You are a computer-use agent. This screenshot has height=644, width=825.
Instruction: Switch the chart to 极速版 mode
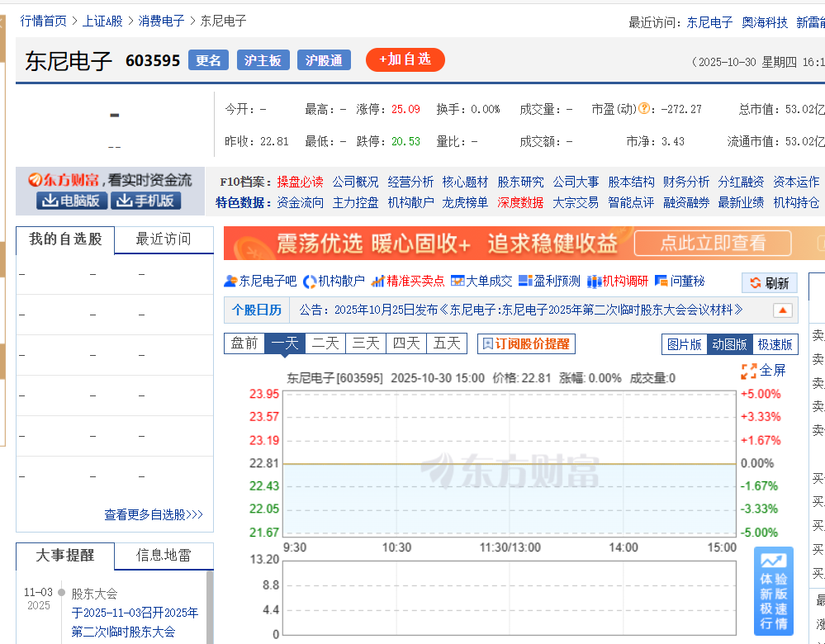(775, 344)
